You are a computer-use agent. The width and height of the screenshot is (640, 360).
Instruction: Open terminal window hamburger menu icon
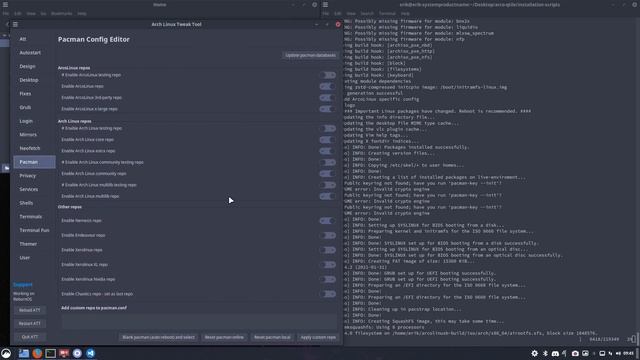click(x=325, y=5)
